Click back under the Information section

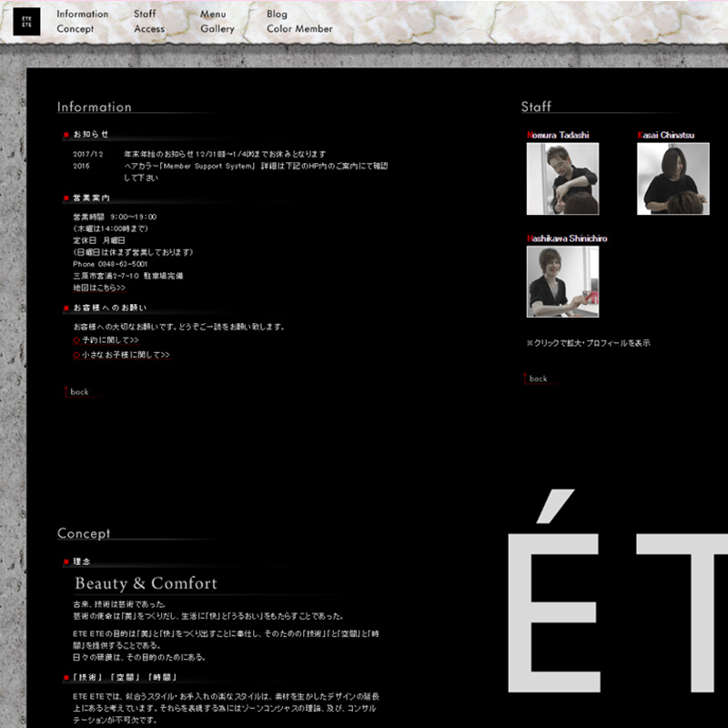click(79, 392)
